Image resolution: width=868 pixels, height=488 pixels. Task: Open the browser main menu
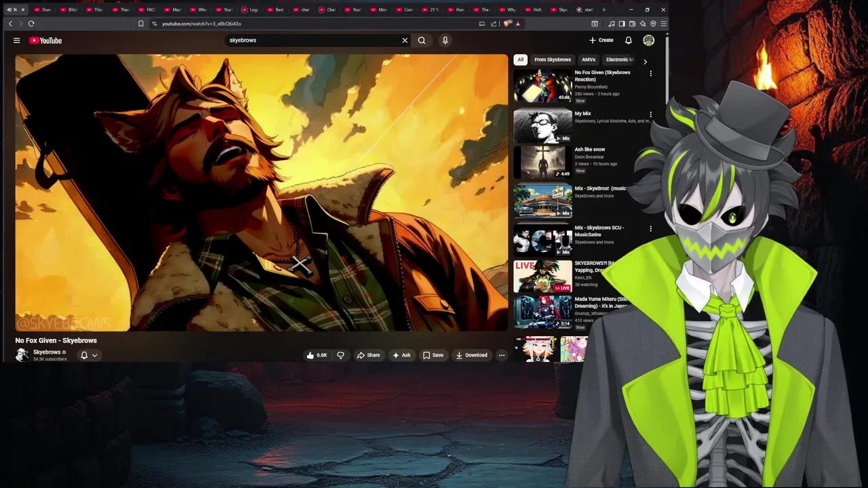(663, 24)
